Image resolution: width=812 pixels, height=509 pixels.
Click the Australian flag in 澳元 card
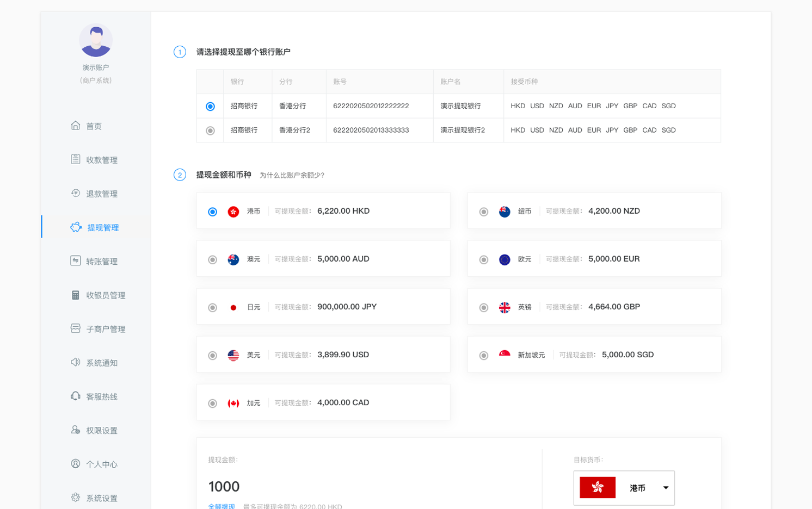coord(233,259)
